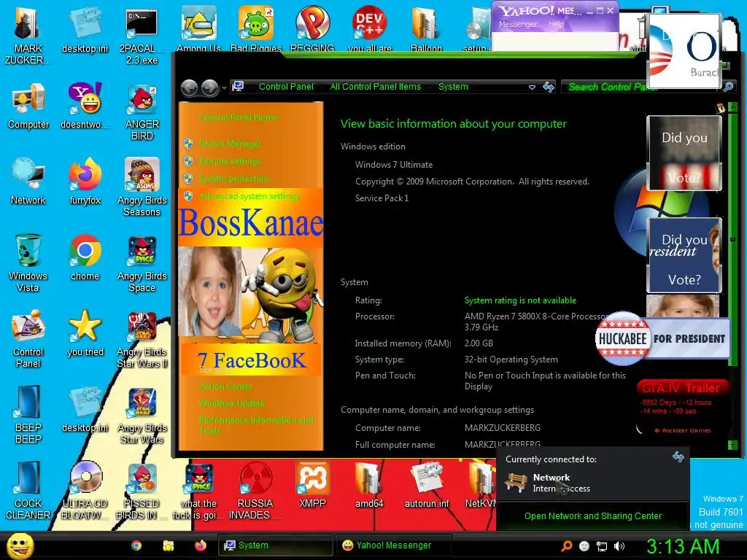Open the taskbar file explorer icon
The width and height of the screenshot is (747, 560).
tap(169, 545)
